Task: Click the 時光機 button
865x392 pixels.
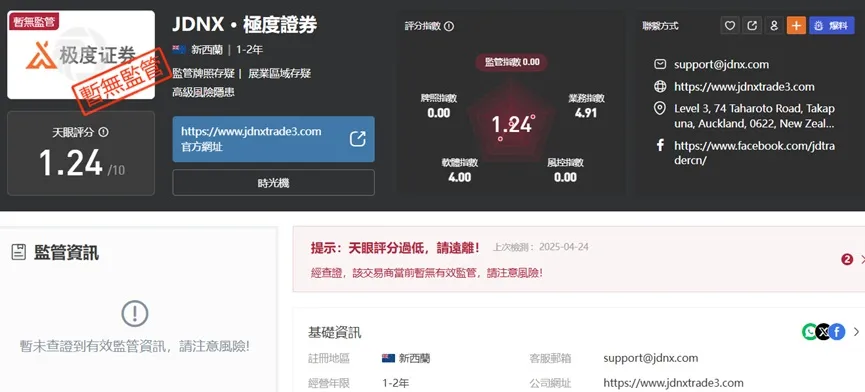Action: 273,182
